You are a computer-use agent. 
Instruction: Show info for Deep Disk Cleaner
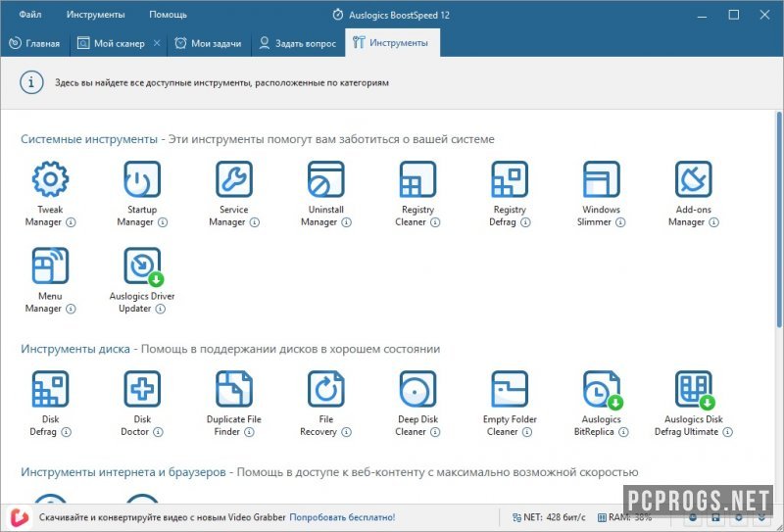pos(435,432)
